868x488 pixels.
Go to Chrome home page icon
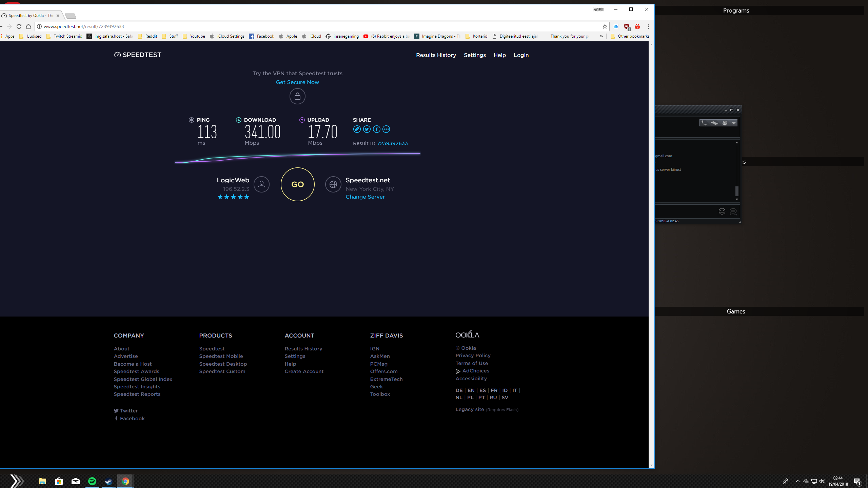click(28, 26)
